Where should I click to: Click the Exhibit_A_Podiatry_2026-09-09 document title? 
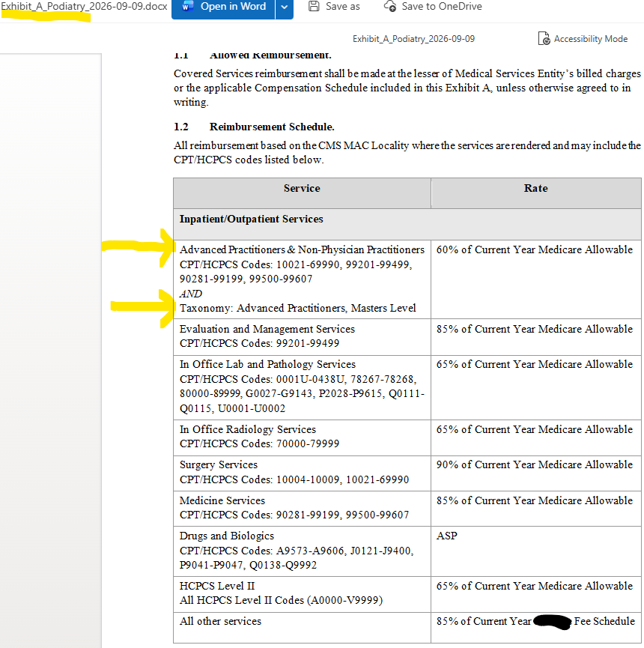(413, 39)
